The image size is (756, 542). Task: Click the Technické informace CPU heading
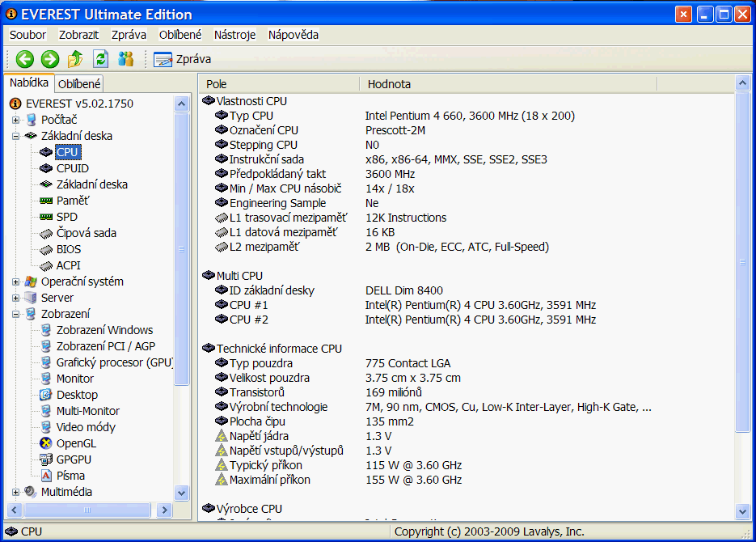point(279,349)
